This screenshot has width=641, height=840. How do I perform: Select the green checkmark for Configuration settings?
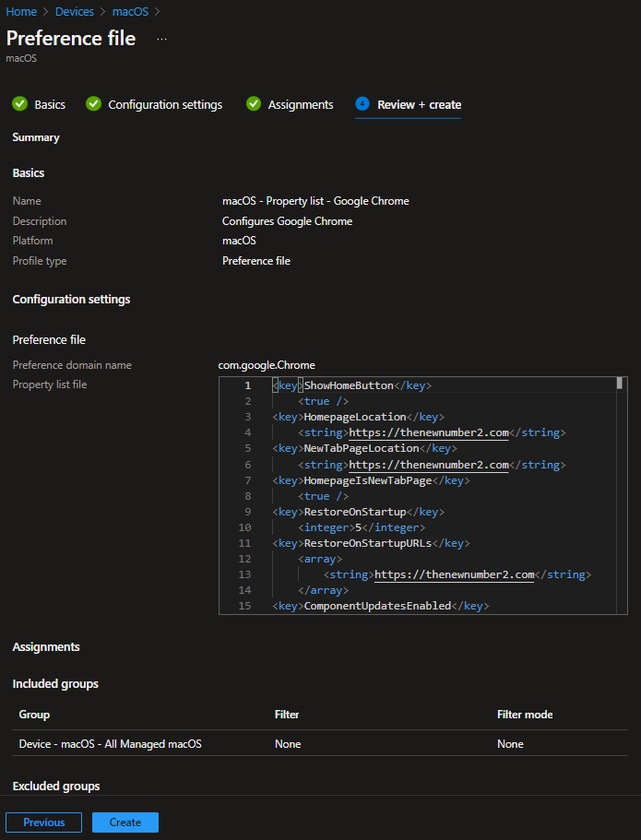(x=93, y=104)
